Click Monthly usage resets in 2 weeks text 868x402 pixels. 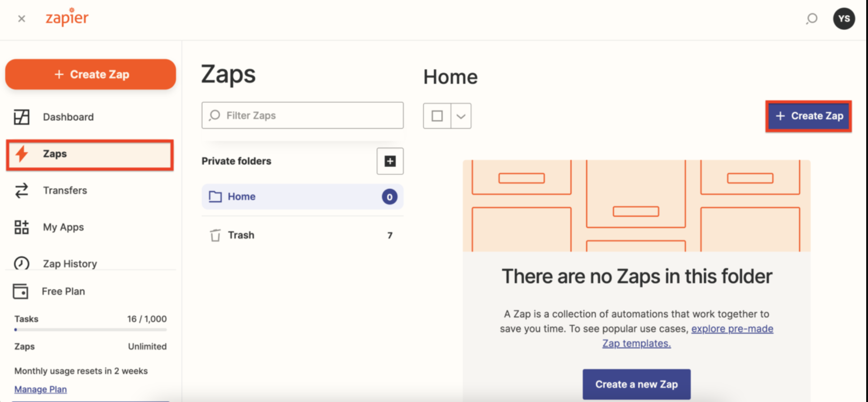pos(81,371)
